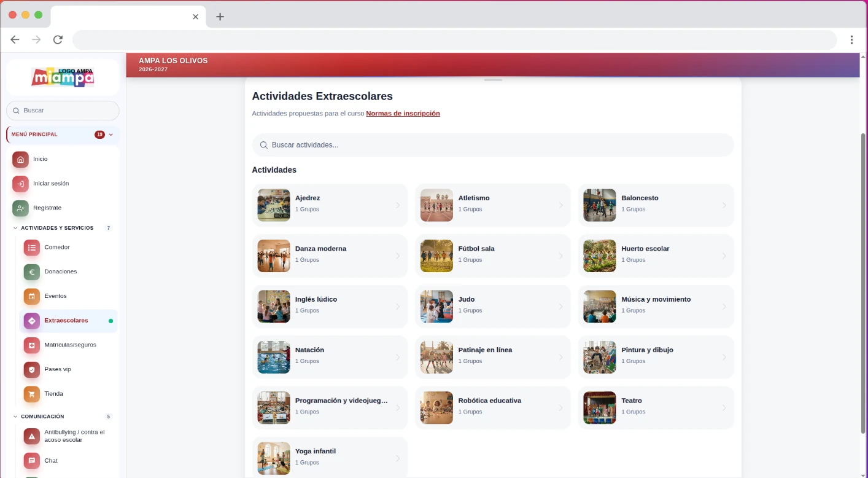Click the Extraescolares purple icon

coord(32,321)
